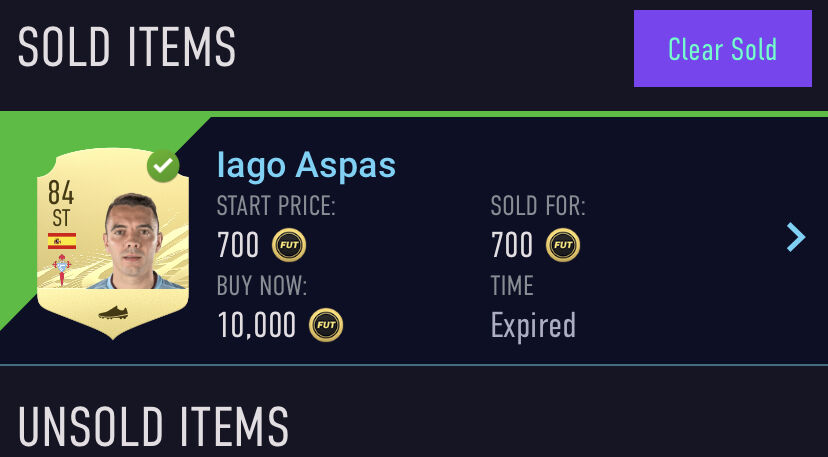Click the Unsold Items section heading
The image size is (828, 457).
click(153, 427)
